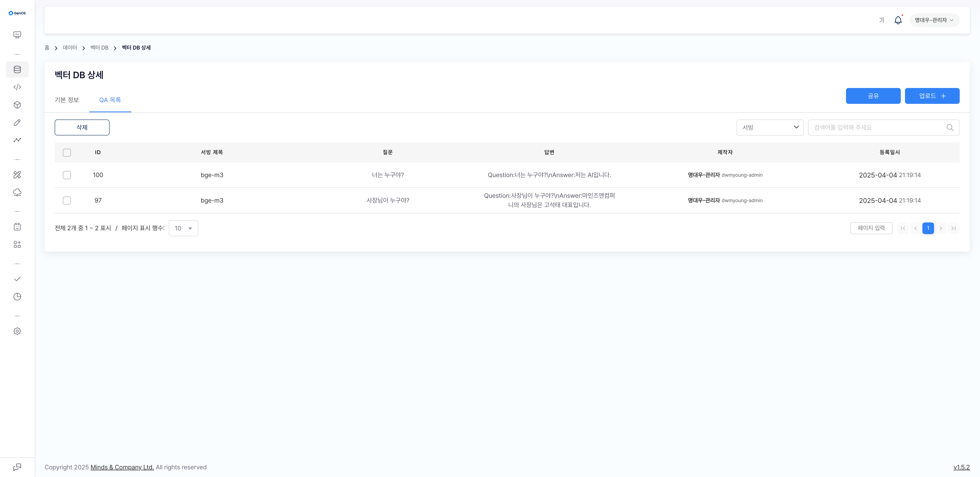The height and width of the screenshot is (477, 980).
Task: Click the settings gear sidebar icon
Action: click(17, 331)
